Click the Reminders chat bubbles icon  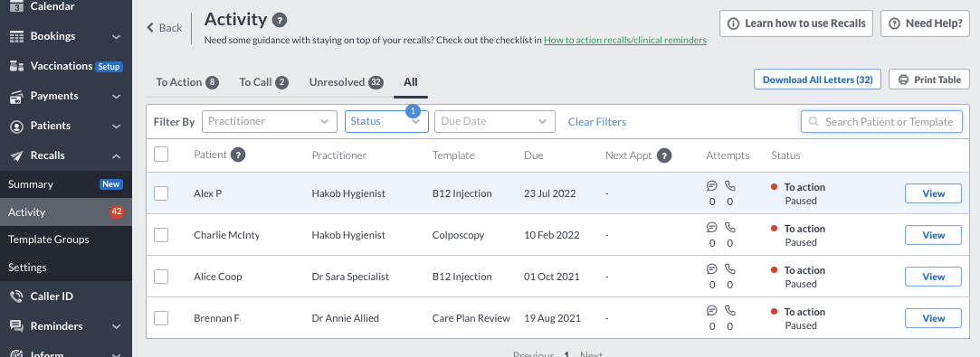[17, 326]
